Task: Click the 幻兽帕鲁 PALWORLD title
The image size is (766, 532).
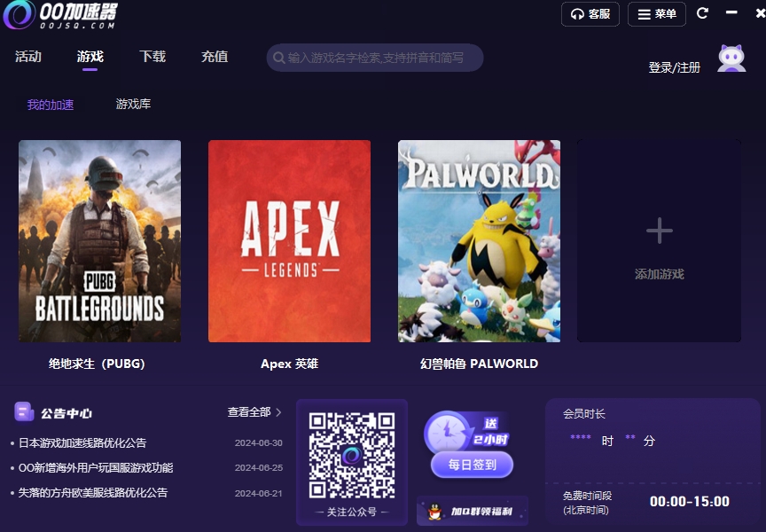Action: click(480, 364)
